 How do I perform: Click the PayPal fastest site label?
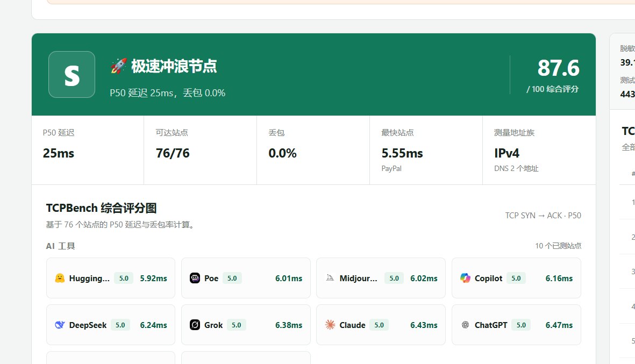pos(391,168)
